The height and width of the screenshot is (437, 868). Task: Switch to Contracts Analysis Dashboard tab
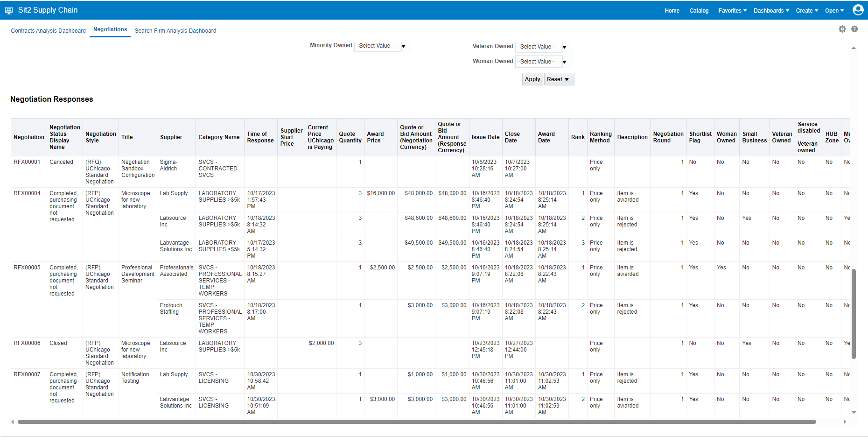(48, 30)
